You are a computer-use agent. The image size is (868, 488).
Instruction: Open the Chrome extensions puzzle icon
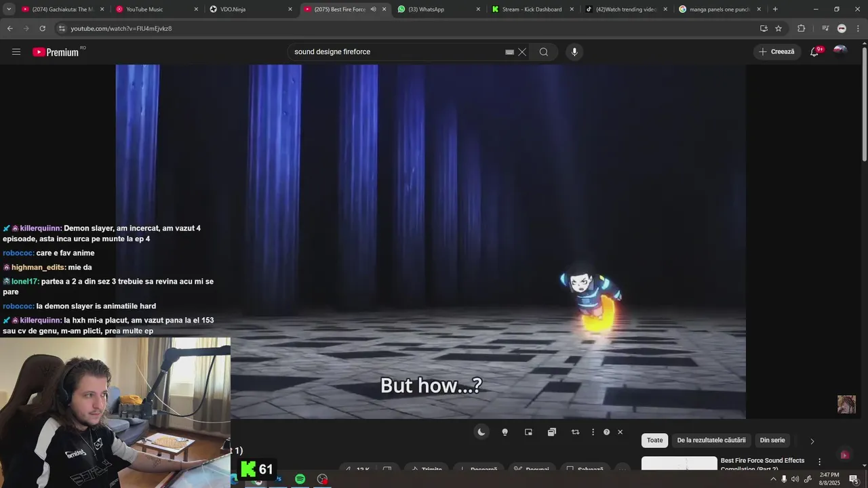pyautogui.click(x=801, y=28)
